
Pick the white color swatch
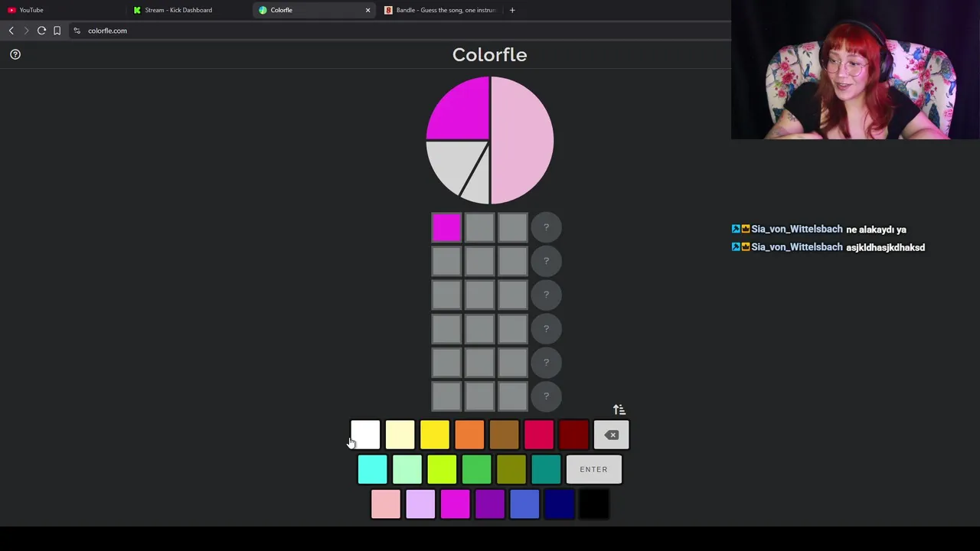pos(365,435)
